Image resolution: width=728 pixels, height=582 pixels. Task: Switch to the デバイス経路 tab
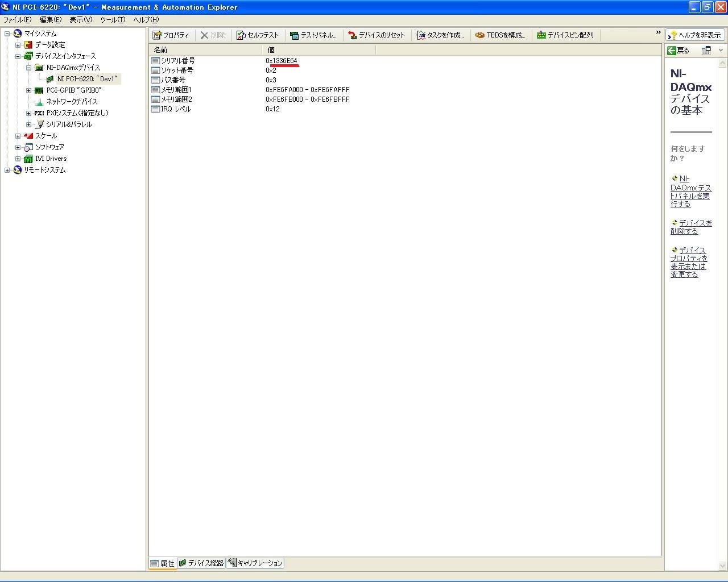tap(201, 563)
